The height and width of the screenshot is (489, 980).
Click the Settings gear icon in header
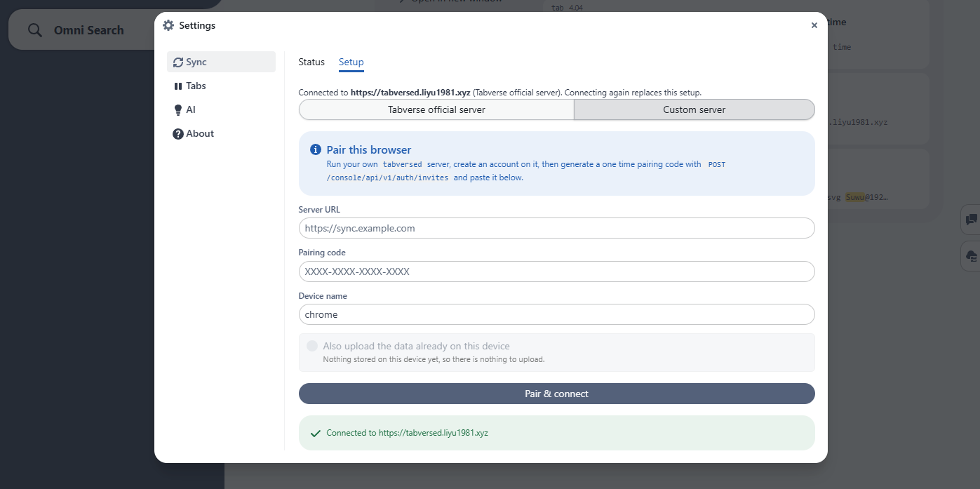168,25
